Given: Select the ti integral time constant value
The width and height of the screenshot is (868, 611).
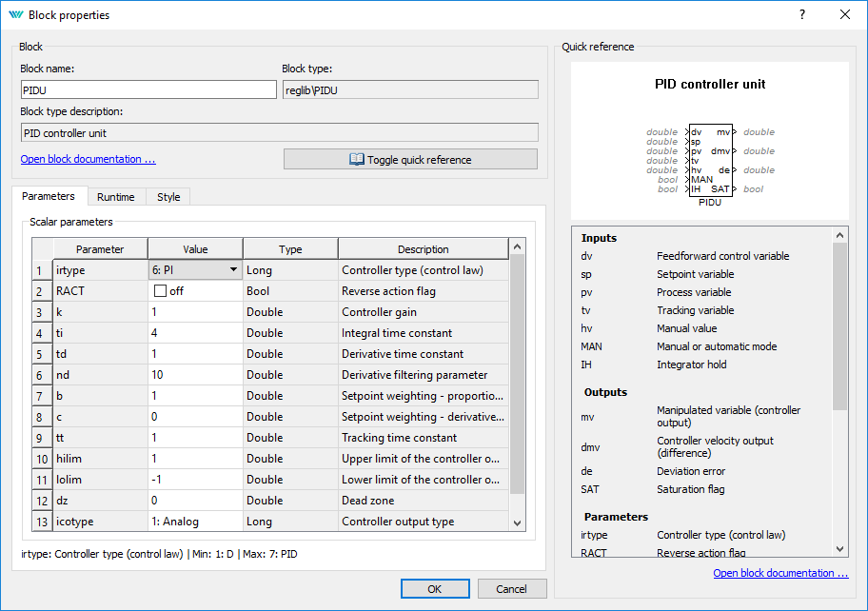Looking at the screenshot, I should pyautogui.click(x=195, y=333).
